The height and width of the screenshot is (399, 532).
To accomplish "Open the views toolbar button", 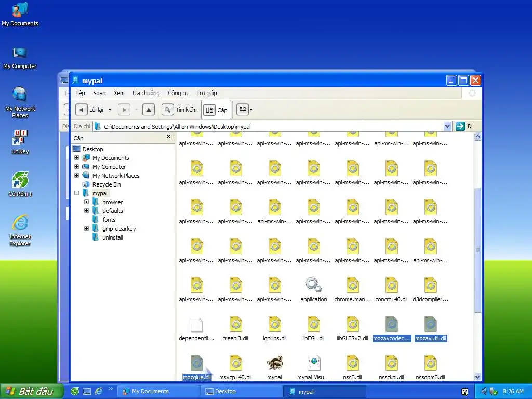I will pos(243,110).
